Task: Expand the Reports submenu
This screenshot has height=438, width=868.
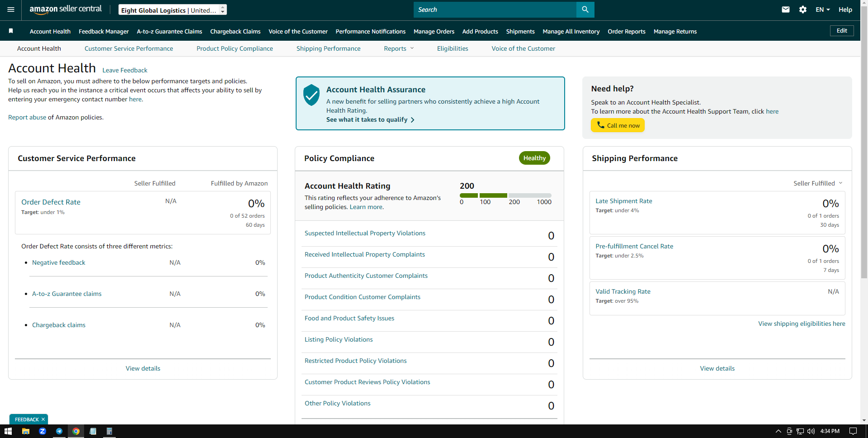Action: [x=399, y=48]
